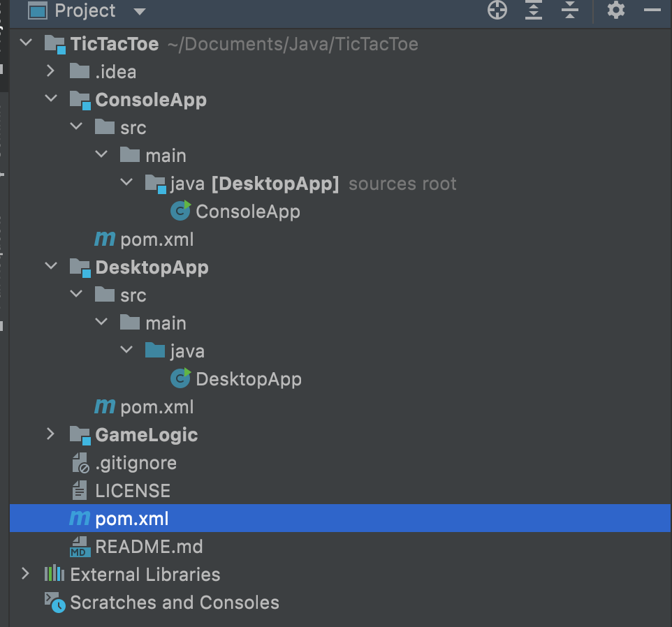The height and width of the screenshot is (627, 672).
Task: Click the ConsoleApp module folder icon
Action: click(80, 101)
